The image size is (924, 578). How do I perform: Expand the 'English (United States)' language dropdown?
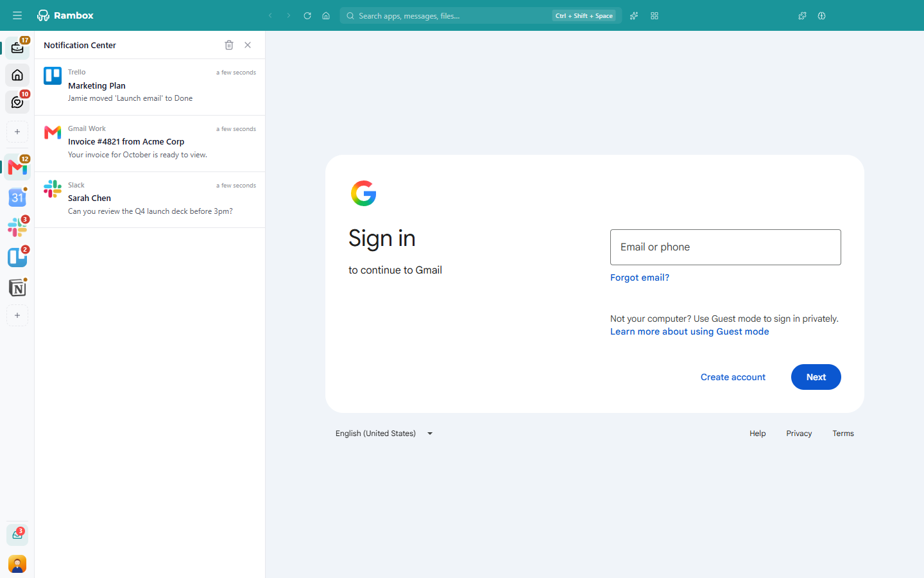click(x=384, y=433)
